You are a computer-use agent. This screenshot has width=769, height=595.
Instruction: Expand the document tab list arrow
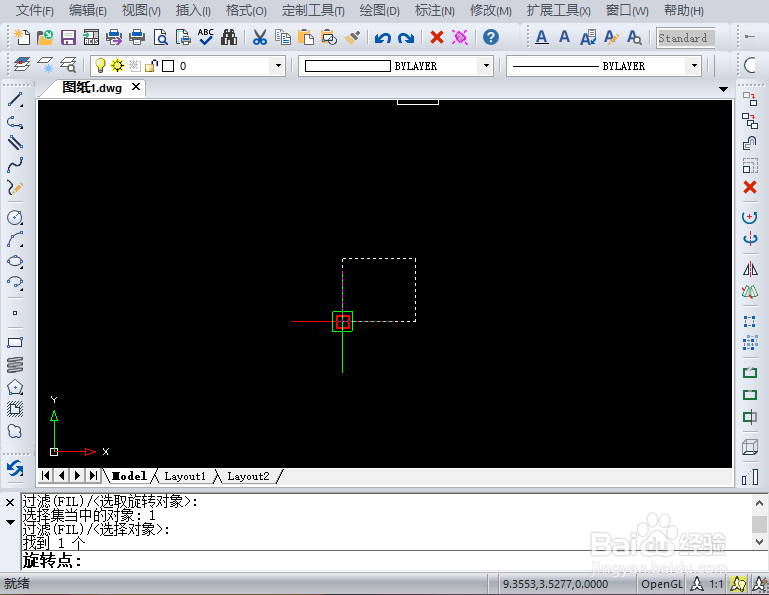point(723,89)
